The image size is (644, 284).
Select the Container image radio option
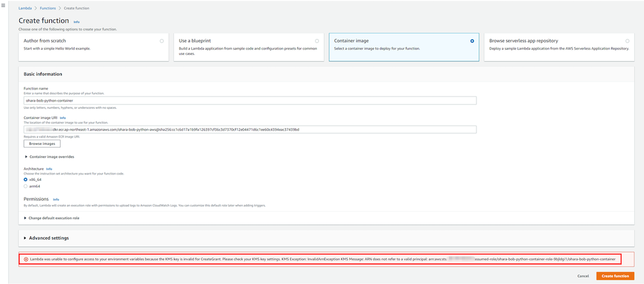[472, 41]
